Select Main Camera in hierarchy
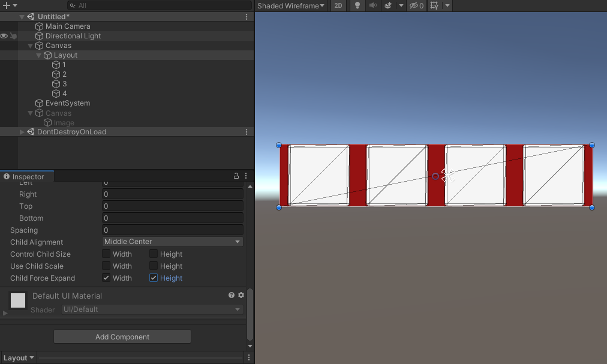 pyautogui.click(x=68, y=26)
